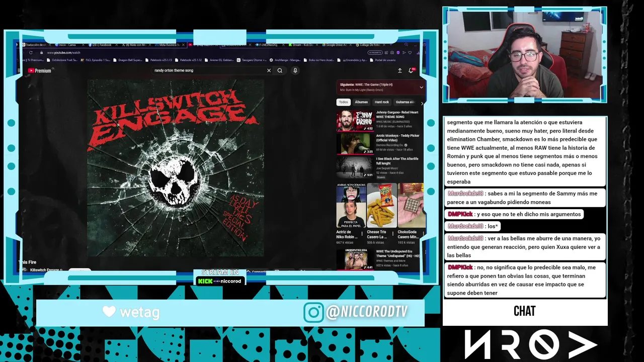Select the Todos filter chip
Viewport: 644px width, 362px height.
coord(343,102)
